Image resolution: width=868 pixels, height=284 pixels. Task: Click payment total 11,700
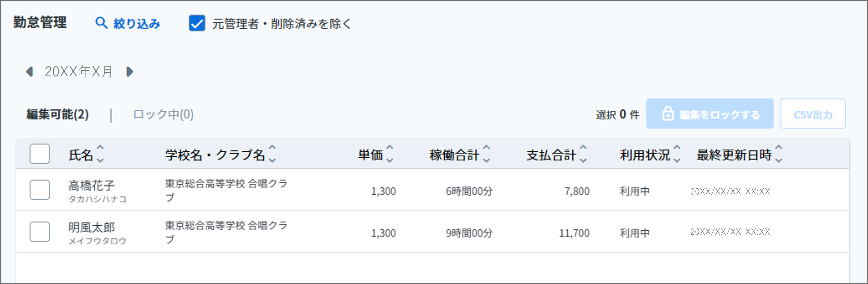[x=575, y=233]
